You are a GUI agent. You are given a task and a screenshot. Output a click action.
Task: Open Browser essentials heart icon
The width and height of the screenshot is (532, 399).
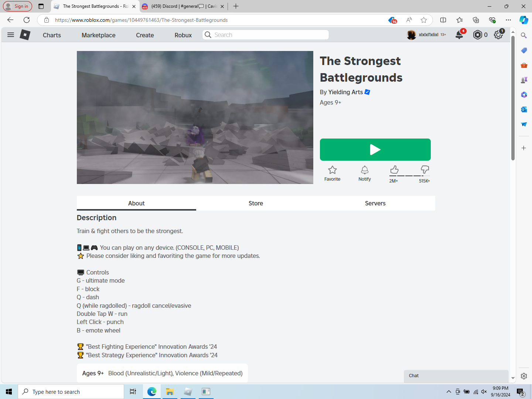point(492,20)
